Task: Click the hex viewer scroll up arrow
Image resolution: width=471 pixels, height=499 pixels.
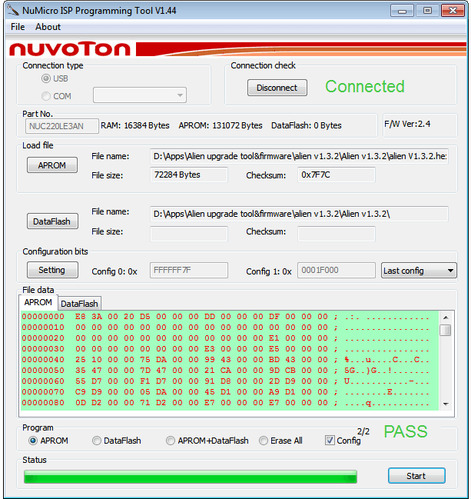Action: click(445, 317)
